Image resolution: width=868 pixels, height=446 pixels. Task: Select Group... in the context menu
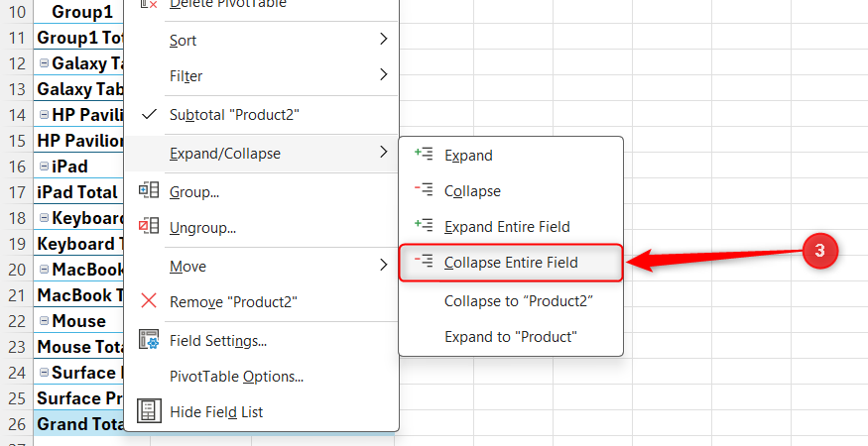coord(261,192)
